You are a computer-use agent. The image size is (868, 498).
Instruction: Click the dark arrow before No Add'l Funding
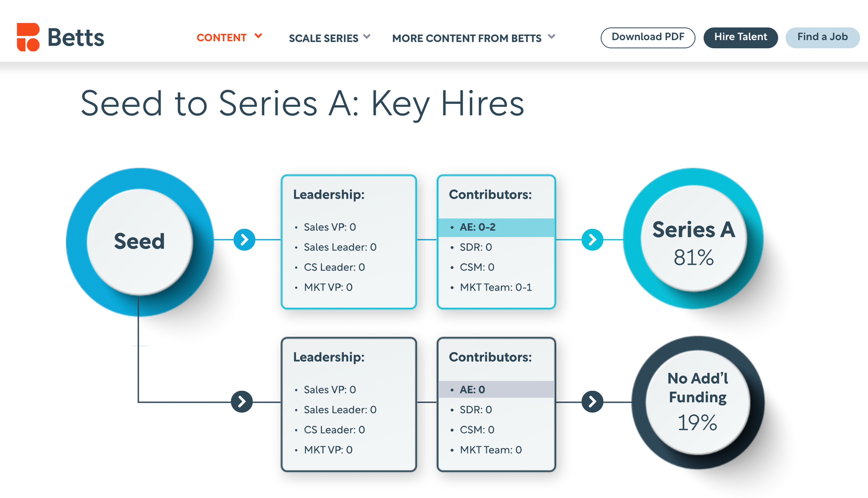tap(592, 402)
